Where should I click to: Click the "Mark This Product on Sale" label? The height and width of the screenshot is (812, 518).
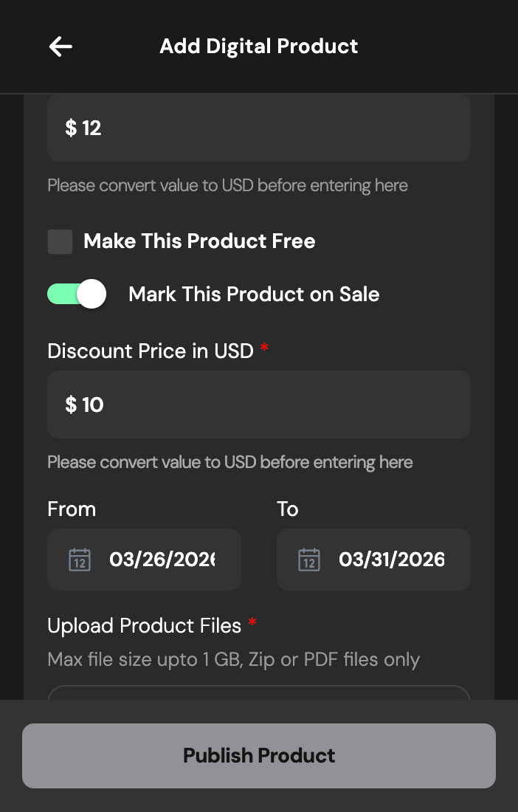[254, 294]
